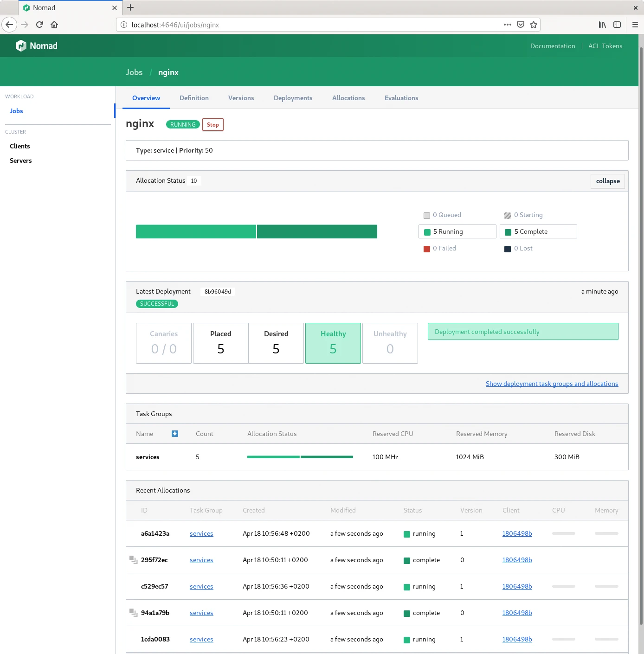
Task: Bookmark page with the star icon
Action: click(534, 25)
